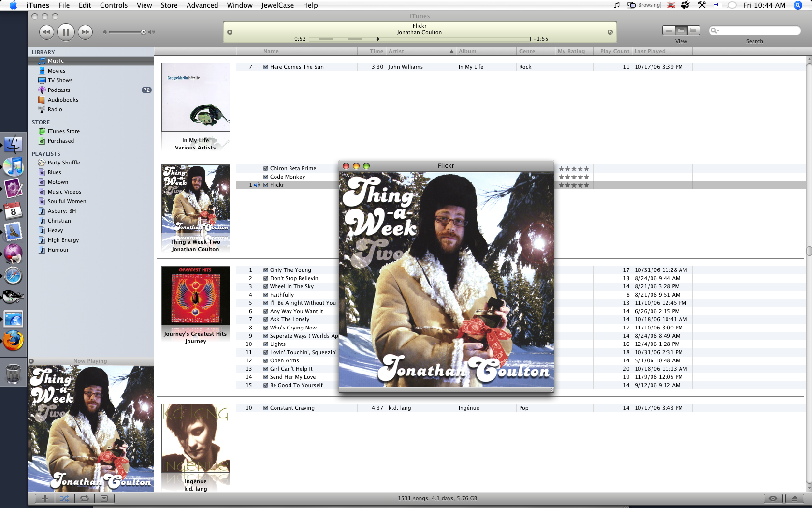The width and height of the screenshot is (812, 508).
Task: Click the eject disc button
Action: (x=795, y=498)
